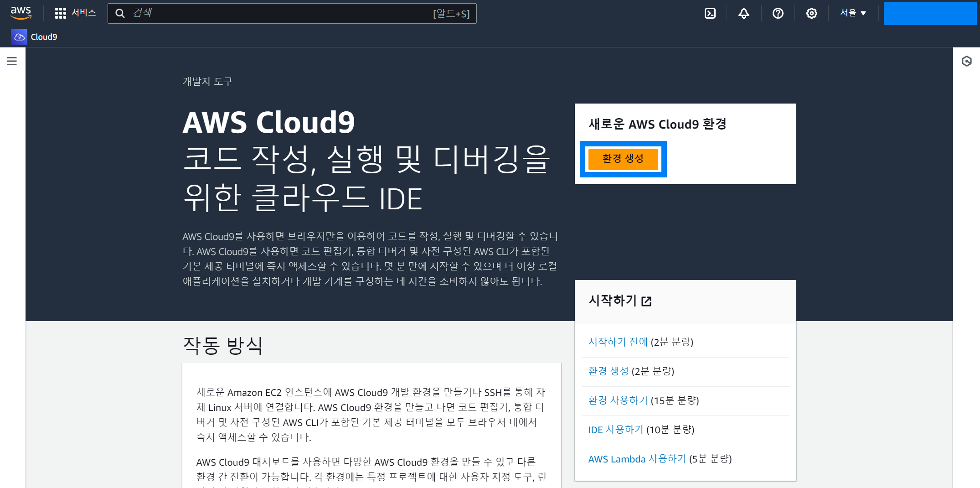This screenshot has width=980, height=488.
Task: Open the Cloud9 breadcrumb label
Action: coord(44,37)
